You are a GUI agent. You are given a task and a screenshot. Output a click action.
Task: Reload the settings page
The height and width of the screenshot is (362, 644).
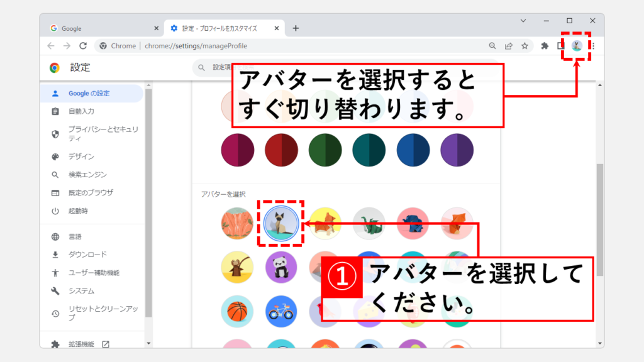pyautogui.click(x=83, y=46)
